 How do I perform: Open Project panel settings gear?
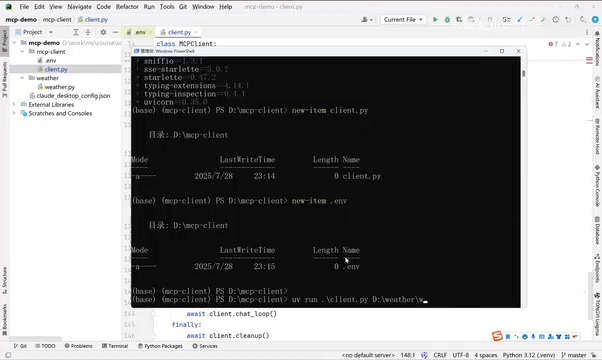coord(103,32)
